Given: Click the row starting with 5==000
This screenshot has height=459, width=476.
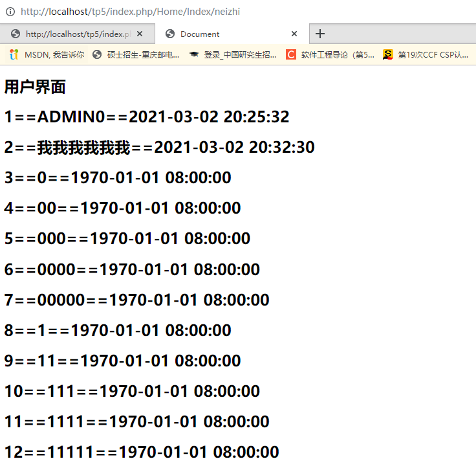Looking at the screenshot, I should point(127,239).
